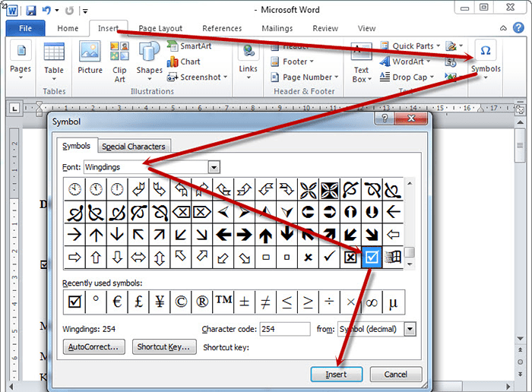This screenshot has width=532, height=392.
Task: Open the Page Number dropdown
Action: 304,77
